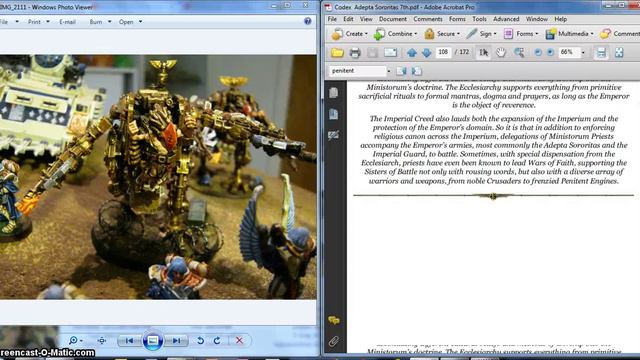Open the Open dropdown in Photo Viewer
The image size is (640, 360).
coord(140,22)
